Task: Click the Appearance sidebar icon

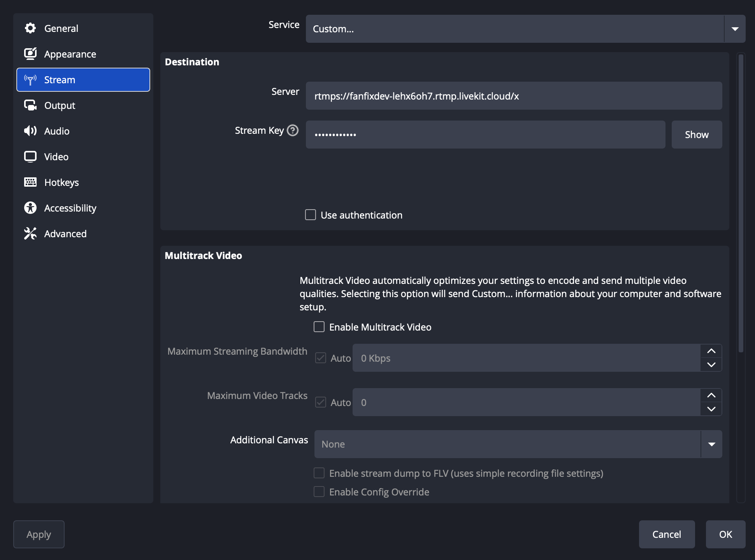Action: (30, 54)
